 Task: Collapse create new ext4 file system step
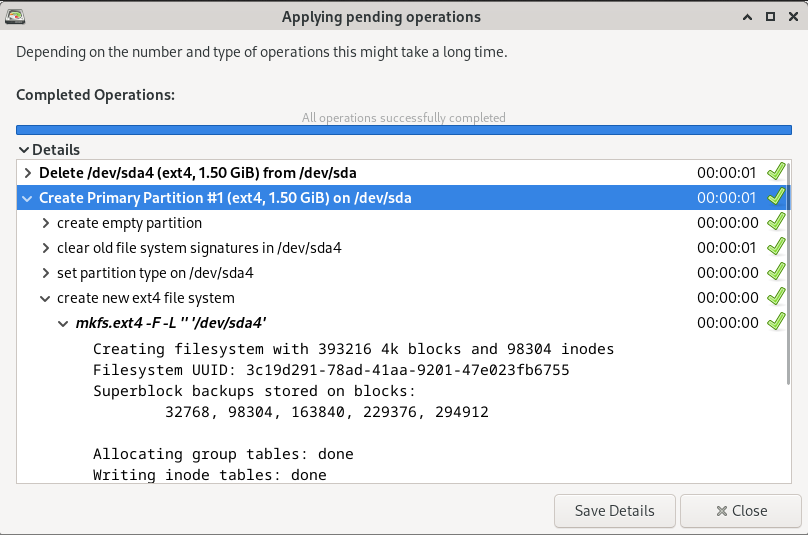46,298
